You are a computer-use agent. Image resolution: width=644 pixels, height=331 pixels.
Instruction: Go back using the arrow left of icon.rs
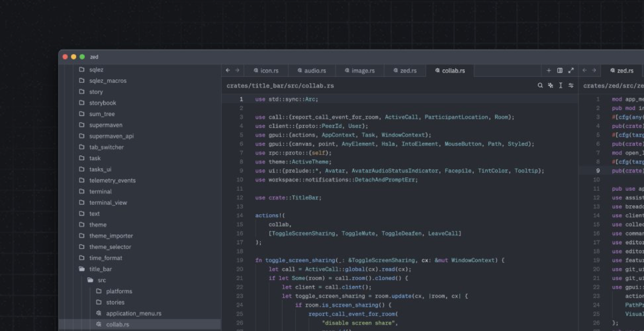pos(228,70)
